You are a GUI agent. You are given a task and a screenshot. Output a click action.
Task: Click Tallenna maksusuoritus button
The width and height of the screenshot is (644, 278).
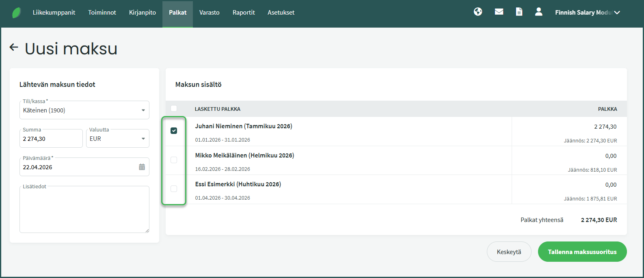[x=582, y=252]
